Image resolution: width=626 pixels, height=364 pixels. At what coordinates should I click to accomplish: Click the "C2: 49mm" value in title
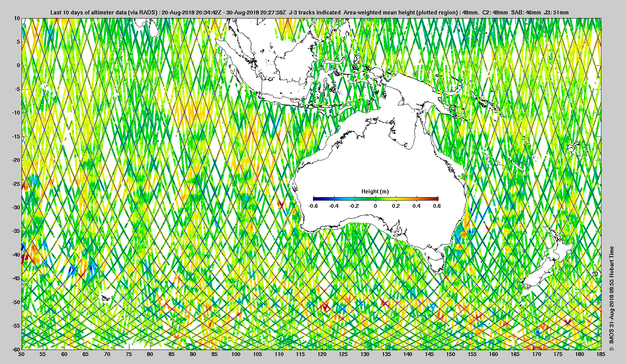(495, 13)
